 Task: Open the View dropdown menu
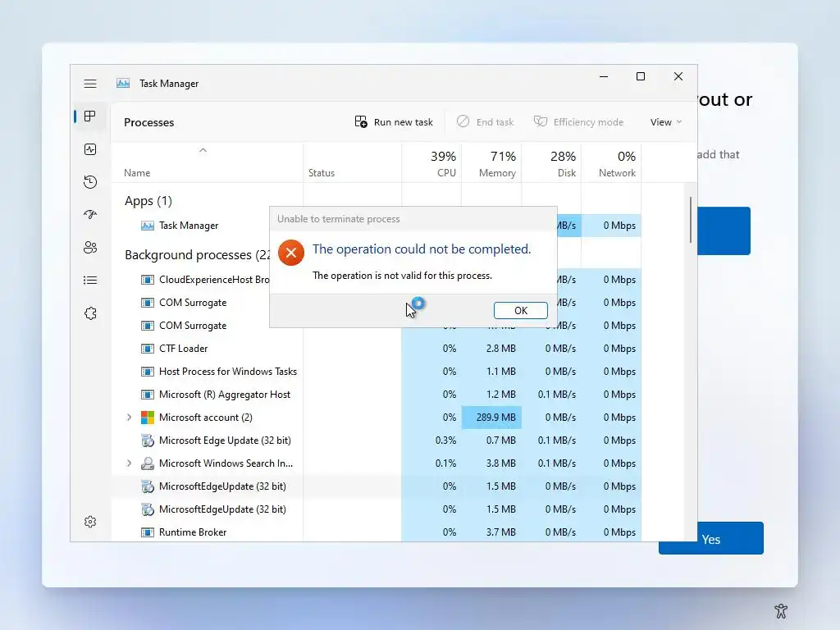tap(666, 122)
